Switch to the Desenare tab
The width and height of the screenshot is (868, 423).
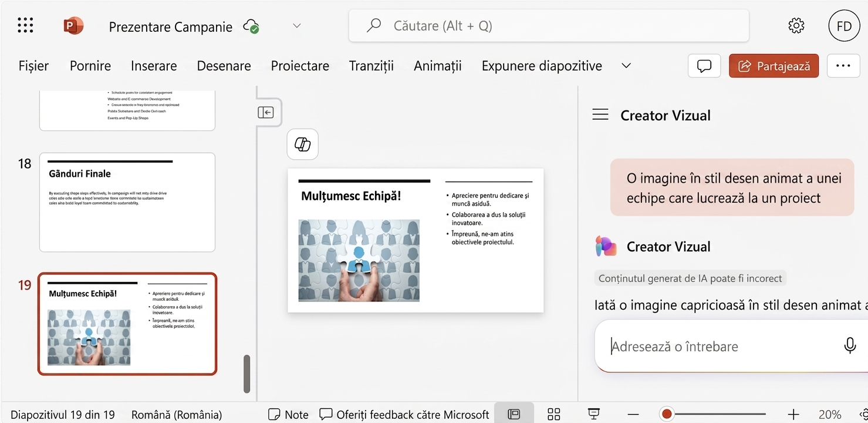coord(224,66)
